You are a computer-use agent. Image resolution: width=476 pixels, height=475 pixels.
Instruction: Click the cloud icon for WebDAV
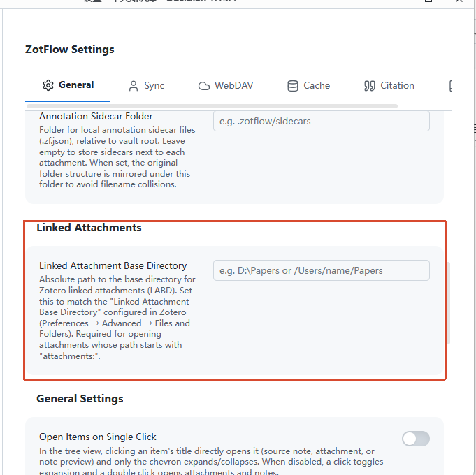tap(204, 86)
